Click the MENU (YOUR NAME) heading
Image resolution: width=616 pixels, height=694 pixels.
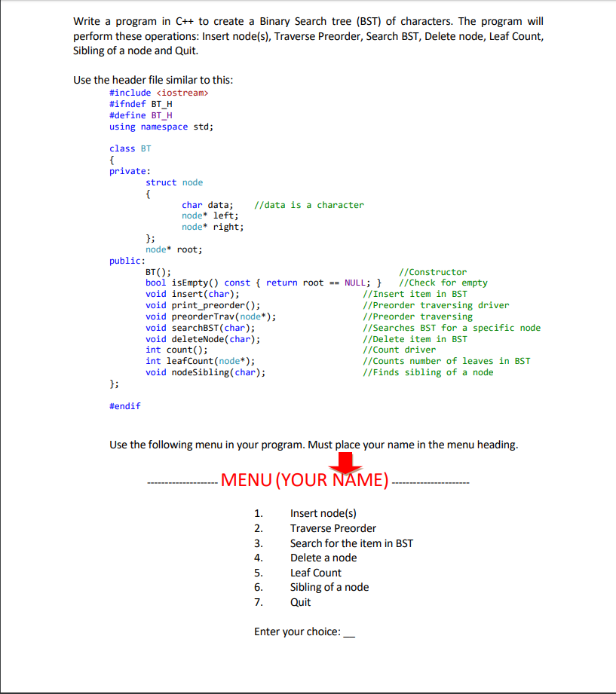point(303,480)
